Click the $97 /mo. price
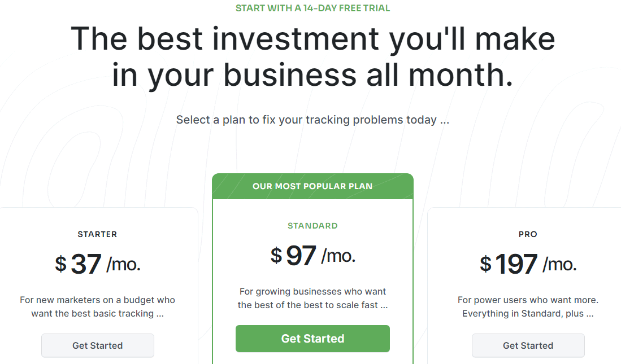This screenshot has width=621, height=364. [312, 256]
